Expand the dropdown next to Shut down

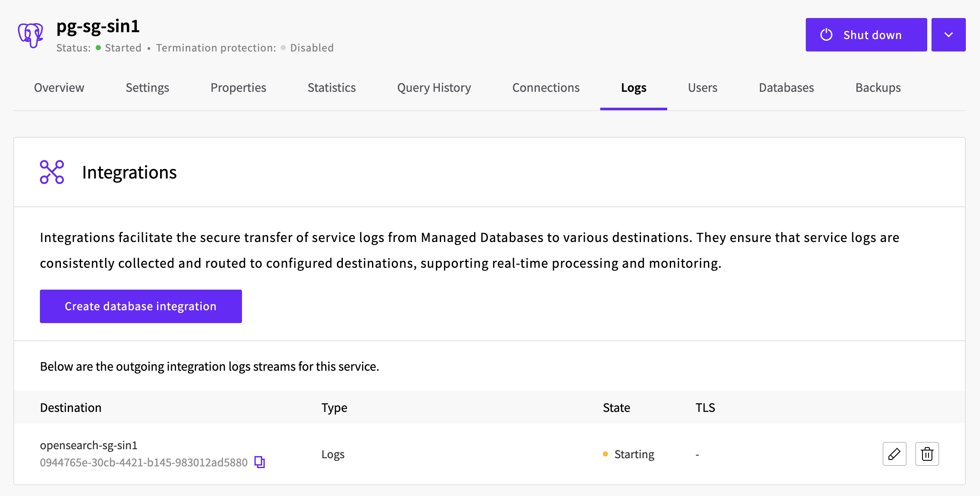click(948, 35)
